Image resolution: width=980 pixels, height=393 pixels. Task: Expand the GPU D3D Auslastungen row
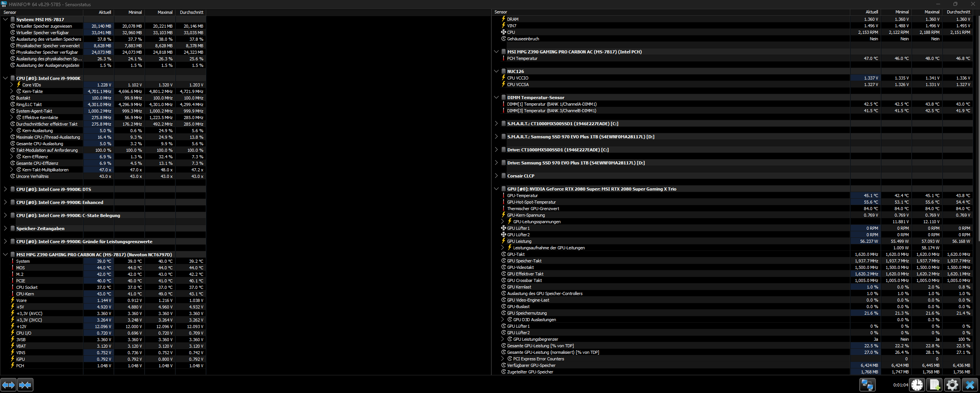[x=502, y=320]
